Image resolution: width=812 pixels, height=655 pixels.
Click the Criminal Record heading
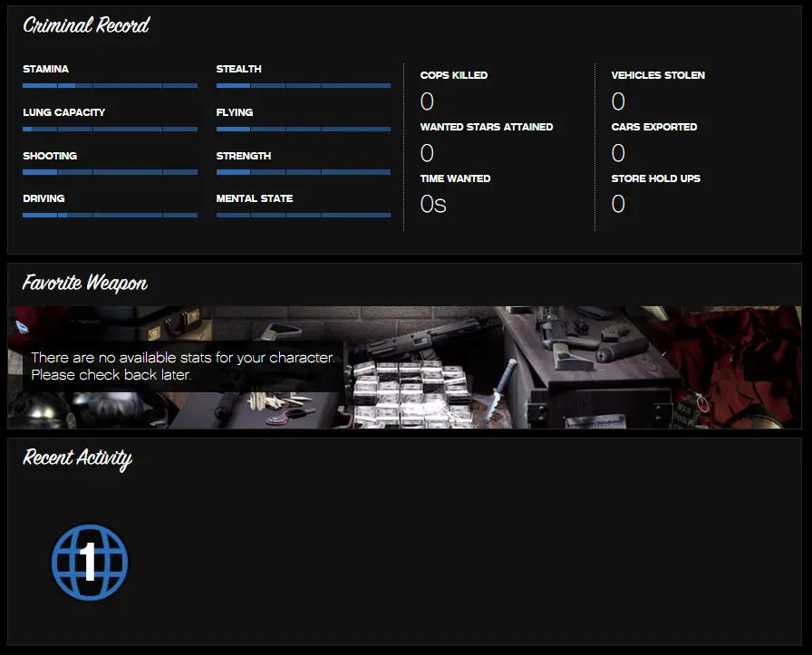(86, 25)
